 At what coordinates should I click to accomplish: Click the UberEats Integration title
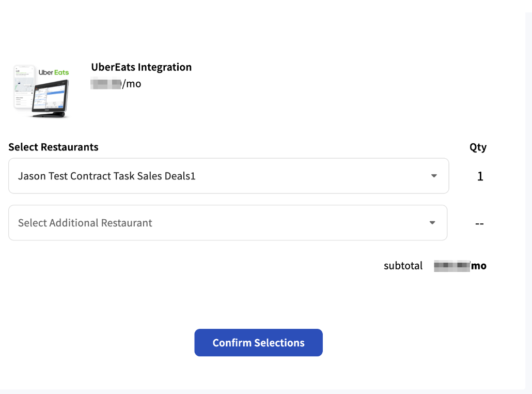141,67
